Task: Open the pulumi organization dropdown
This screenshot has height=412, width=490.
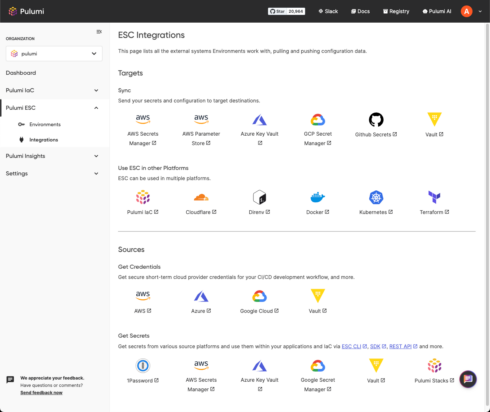Action: point(54,54)
